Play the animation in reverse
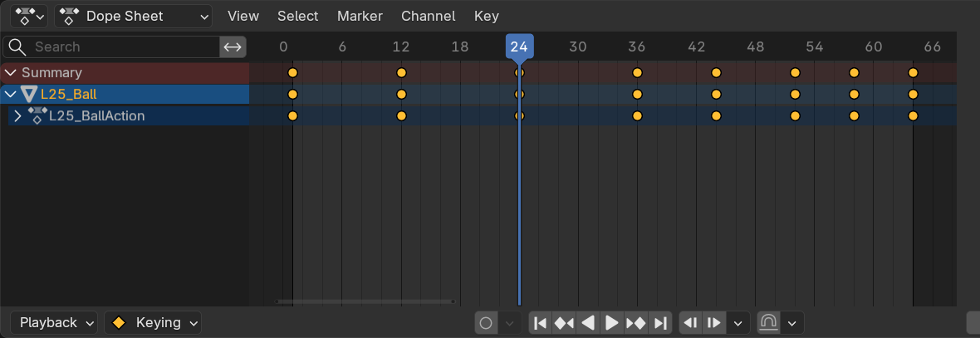Screen dimensions: 980x338 tap(587, 324)
